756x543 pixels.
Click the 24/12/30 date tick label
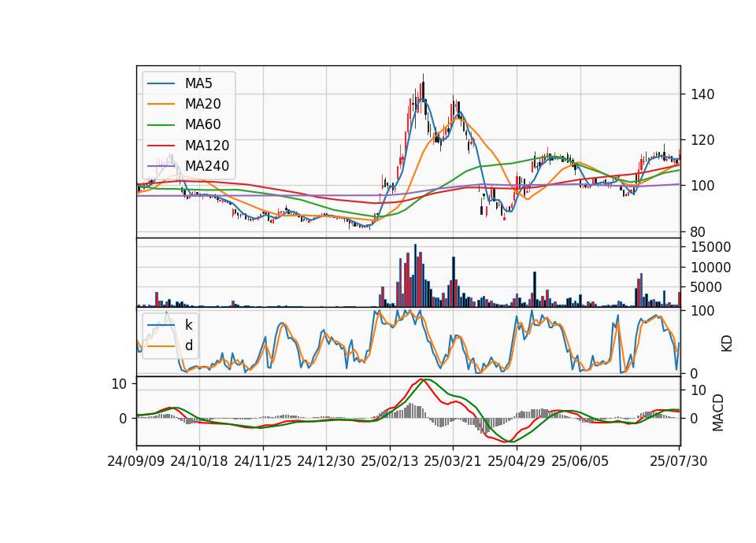(x=326, y=461)
